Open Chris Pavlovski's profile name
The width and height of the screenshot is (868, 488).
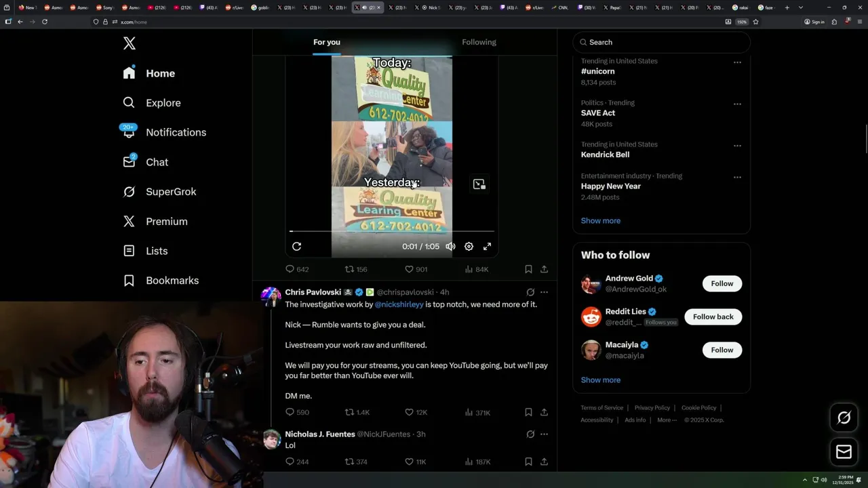point(313,292)
